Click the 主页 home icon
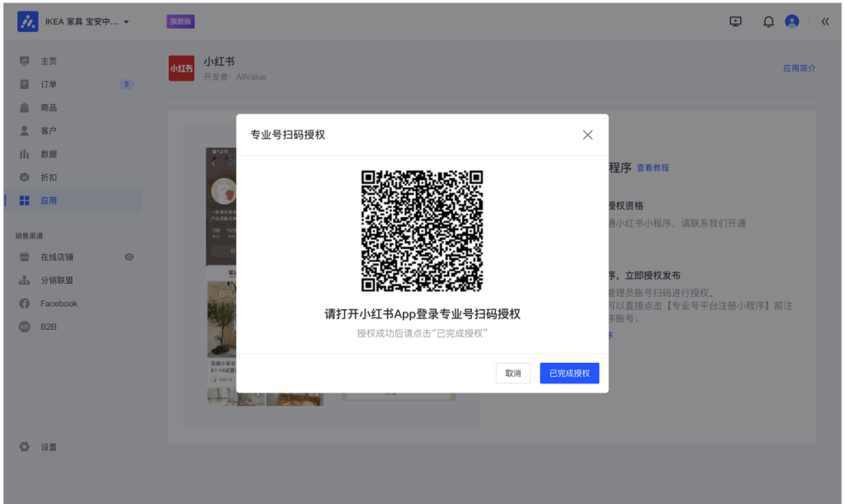This screenshot has height=504, width=845. tap(24, 61)
